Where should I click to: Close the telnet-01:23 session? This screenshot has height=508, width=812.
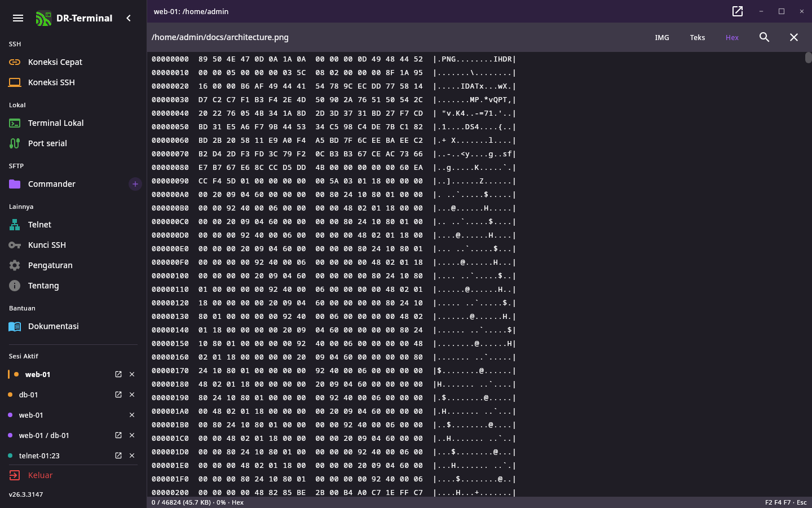pyautogui.click(x=132, y=456)
